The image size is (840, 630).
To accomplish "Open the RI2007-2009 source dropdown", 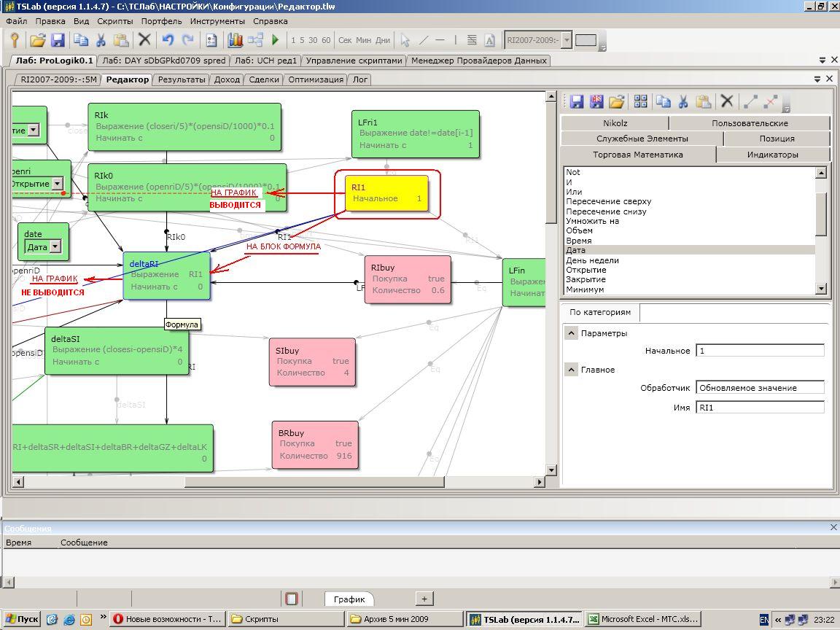I will pyautogui.click(x=567, y=40).
